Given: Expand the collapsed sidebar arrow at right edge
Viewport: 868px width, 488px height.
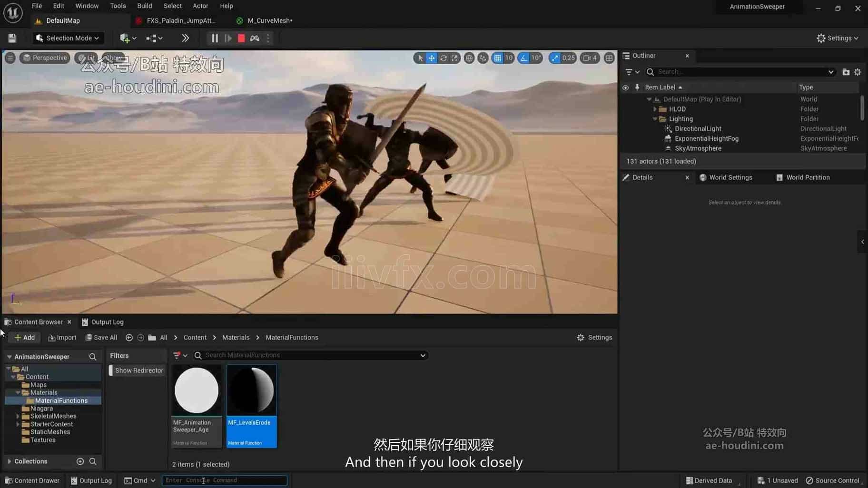Looking at the screenshot, I should (x=862, y=242).
